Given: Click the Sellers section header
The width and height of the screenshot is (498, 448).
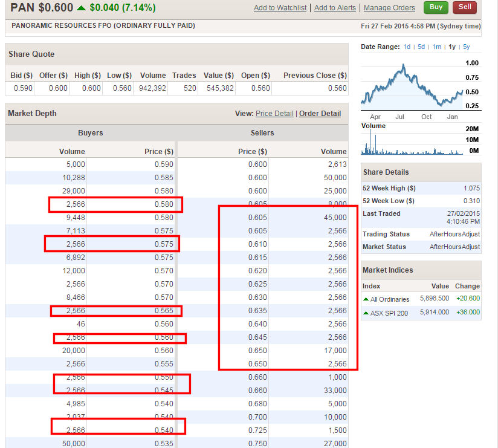Looking at the screenshot, I should pyautogui.click(x=262, y=133).
